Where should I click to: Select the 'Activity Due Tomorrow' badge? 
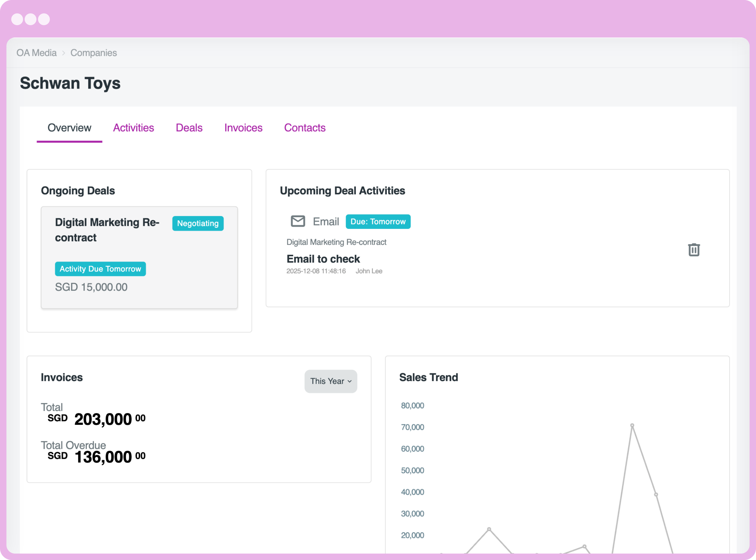(x=100, y=269)
